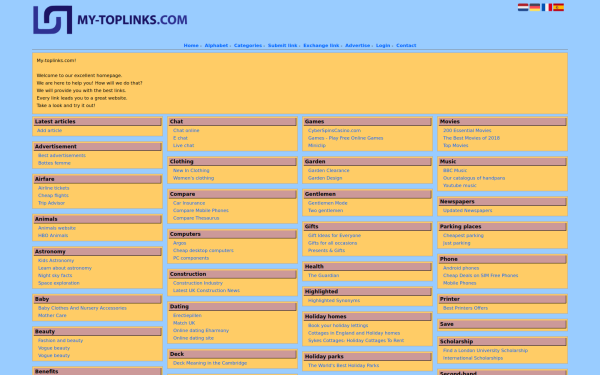Open the Construction Industry link
Viewport: 600px width, 375px height.
(x=197, y=283)
